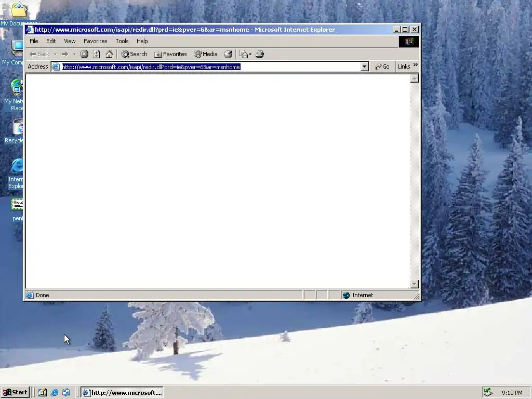
Task: Click Show Desktop quick launch icon
Action: 43,393
